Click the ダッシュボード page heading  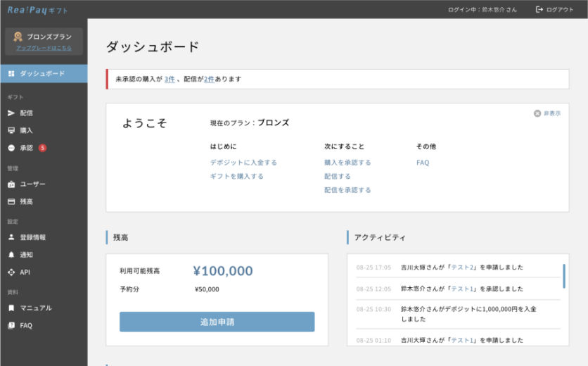click(x=152, y=47)
